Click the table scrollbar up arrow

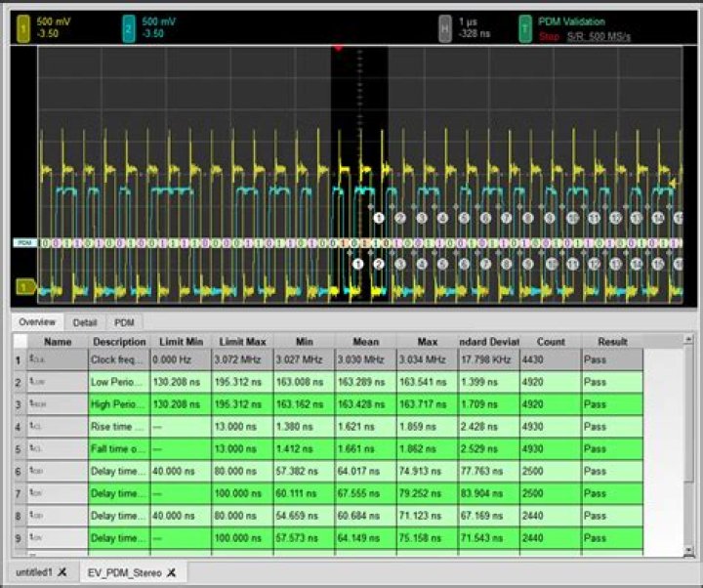click(689, 339)
